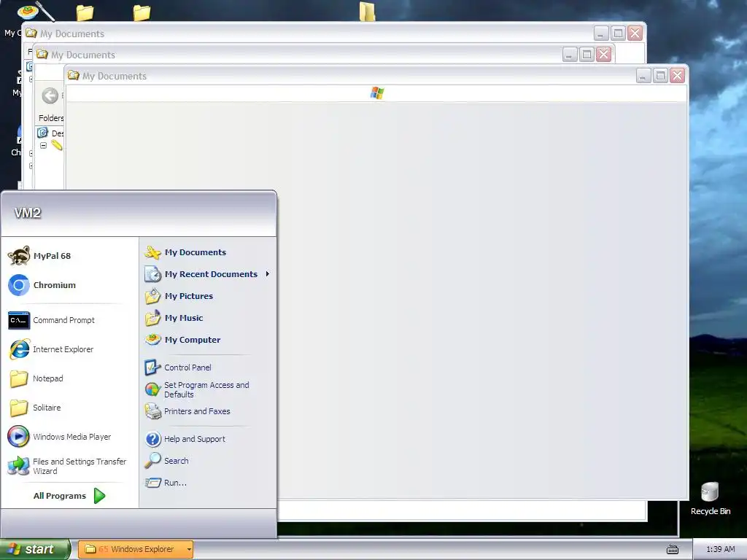Screen dimensions: 747x560
Task: Maximize the front My Documents window
Action: [x=660, y=75]
